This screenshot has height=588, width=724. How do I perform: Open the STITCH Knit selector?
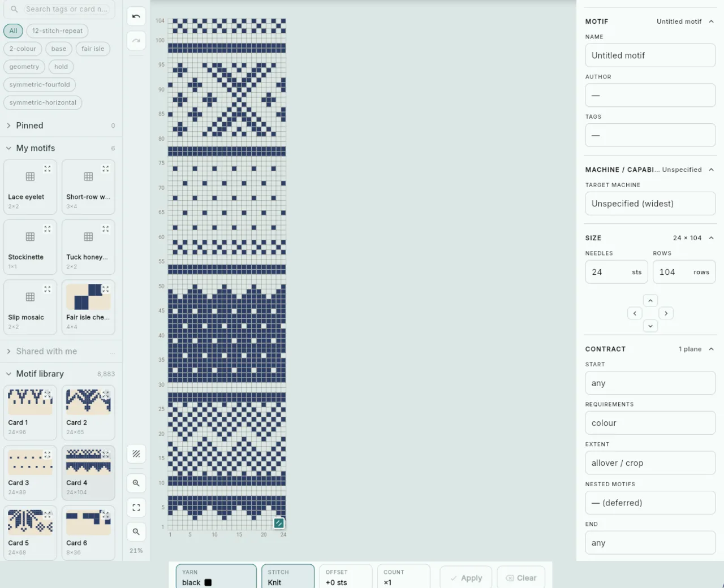(x=288, y=577)
